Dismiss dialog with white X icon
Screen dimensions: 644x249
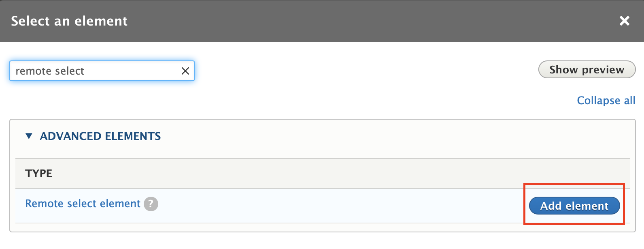[x=624, y=21]
